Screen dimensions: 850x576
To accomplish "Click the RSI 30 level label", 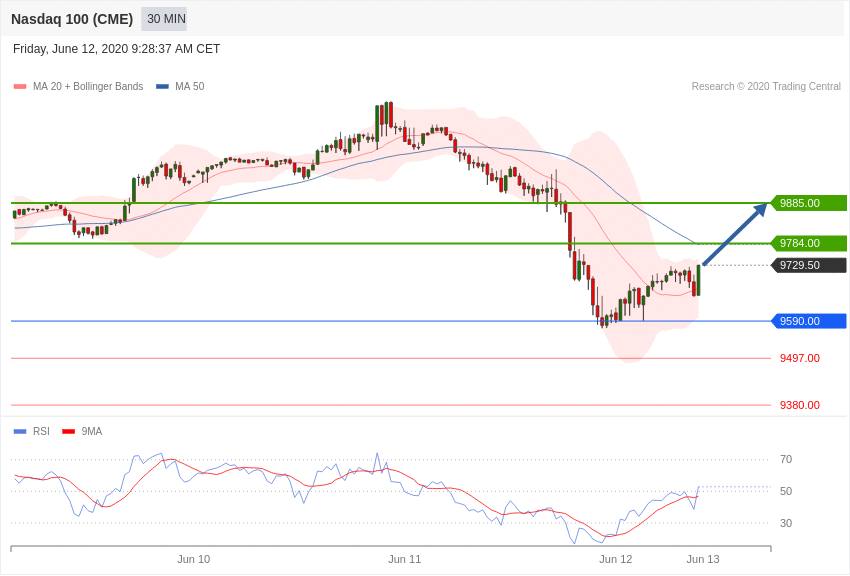I will [786, 523].
